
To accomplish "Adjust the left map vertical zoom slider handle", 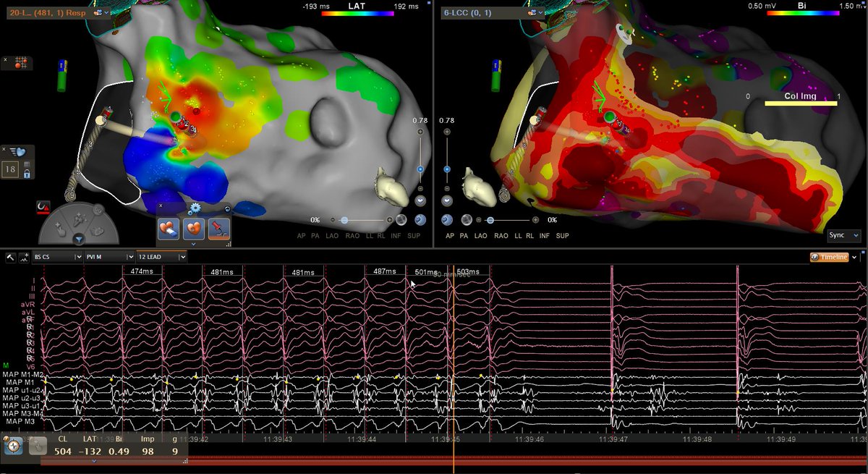I will point(420,169).
